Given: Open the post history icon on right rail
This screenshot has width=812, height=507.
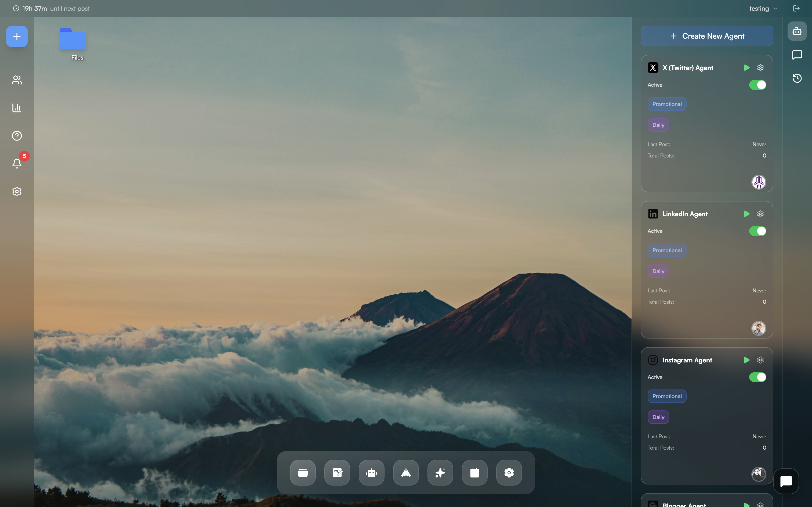Looking at the screenshot, I should [x=797, y=78].
